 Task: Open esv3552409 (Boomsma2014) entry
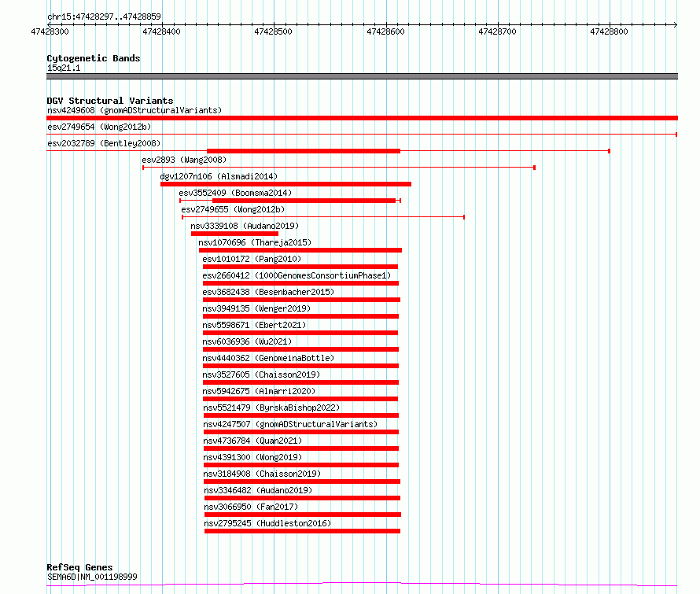pyautogui.click(x=235, y=193)
